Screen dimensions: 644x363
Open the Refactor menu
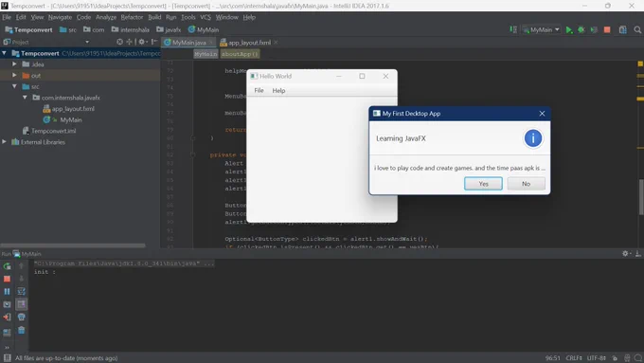(x=132, y=17)
